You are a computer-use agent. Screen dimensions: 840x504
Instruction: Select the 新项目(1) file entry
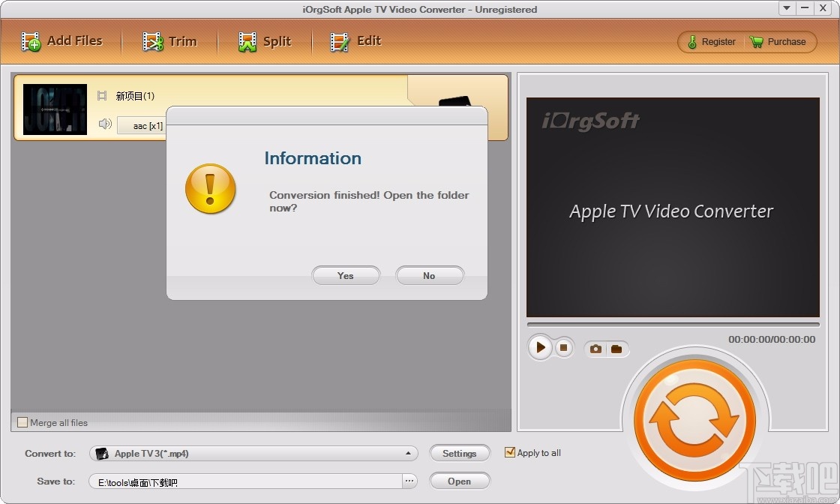(x=134, y=96)
